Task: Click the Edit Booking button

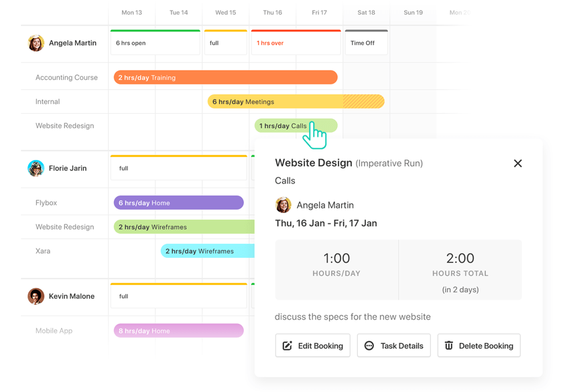Action: point(312,345)
